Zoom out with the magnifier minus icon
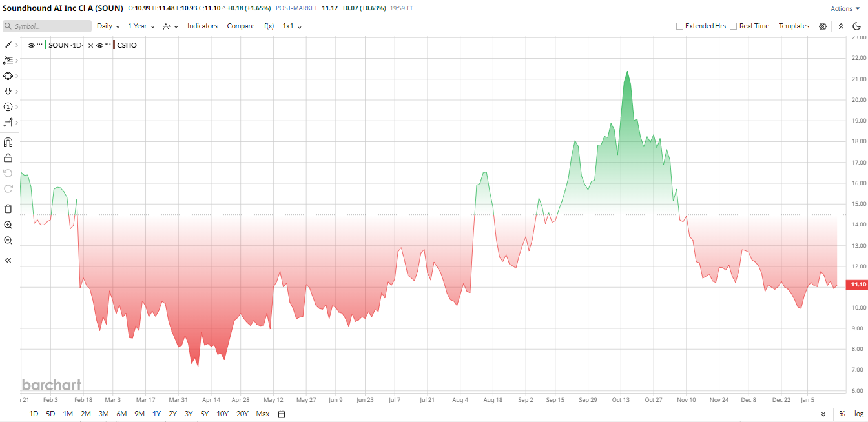Image resolution: width=868 pixels, height=422 pixels. [x=8, y=240]
